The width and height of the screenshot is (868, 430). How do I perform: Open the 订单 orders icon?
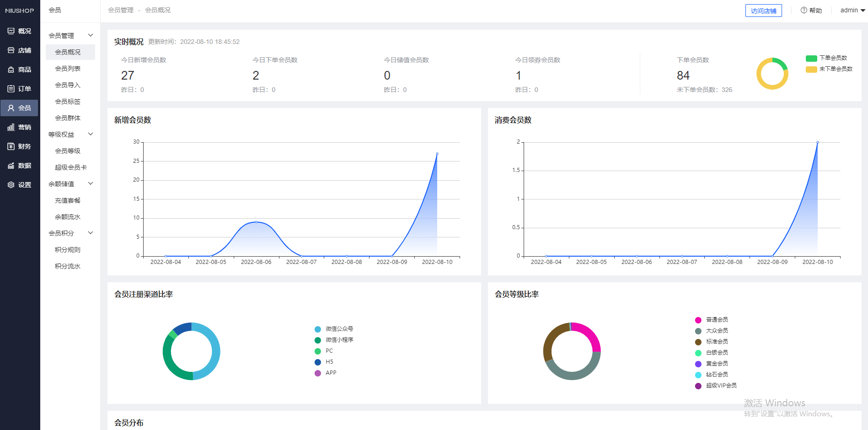11,89
